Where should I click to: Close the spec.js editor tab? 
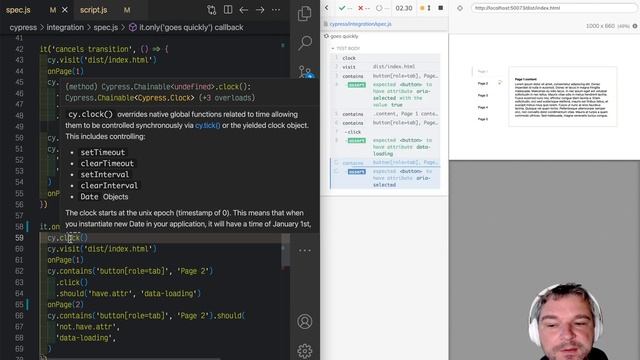(x=65, y=10)
